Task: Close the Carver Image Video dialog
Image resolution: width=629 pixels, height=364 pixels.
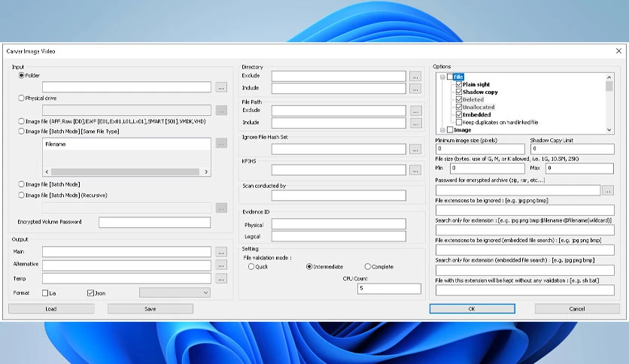Action: click(x=618, y=51)
